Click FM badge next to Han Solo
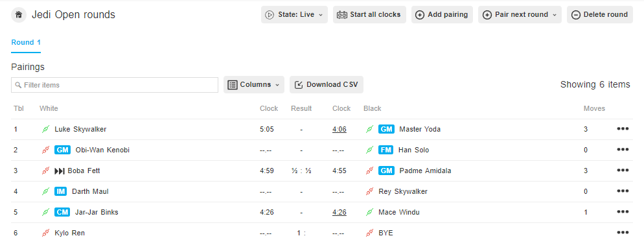This screenshot has width=644, height=249. pos(386,150)
